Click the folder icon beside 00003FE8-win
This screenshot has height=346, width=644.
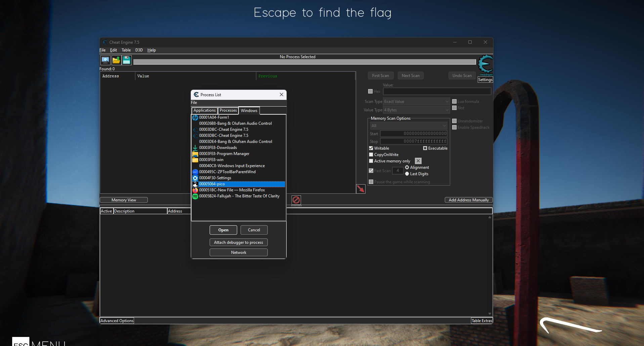click(x=195, y=160)
